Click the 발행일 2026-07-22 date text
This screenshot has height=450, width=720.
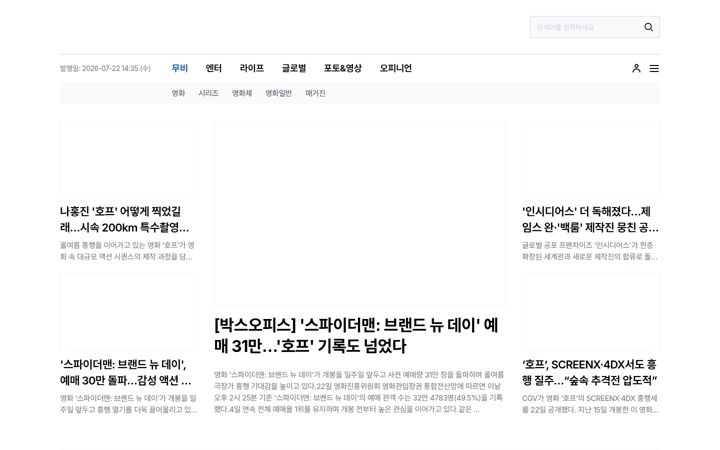[105, 68]
